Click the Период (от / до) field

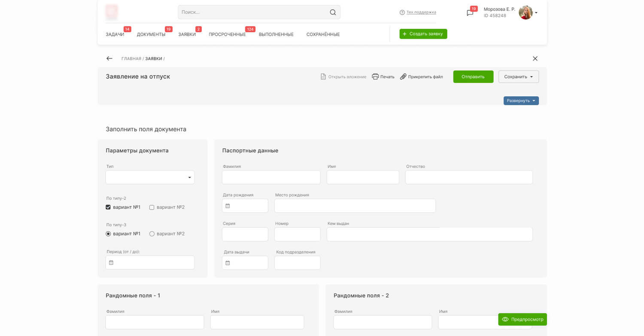[x=150, y=263]
